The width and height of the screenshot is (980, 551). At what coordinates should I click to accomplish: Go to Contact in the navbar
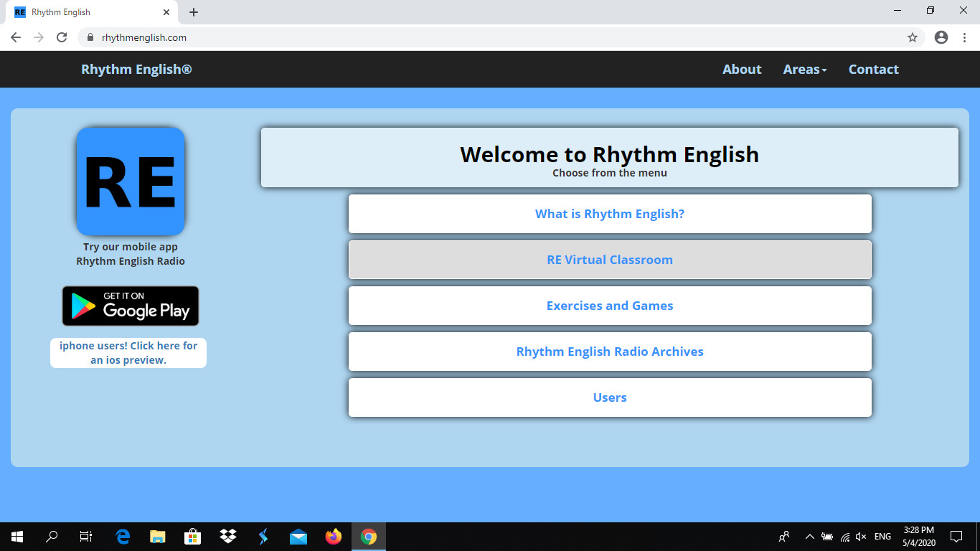pyautogui.click(x=873, y=70)
